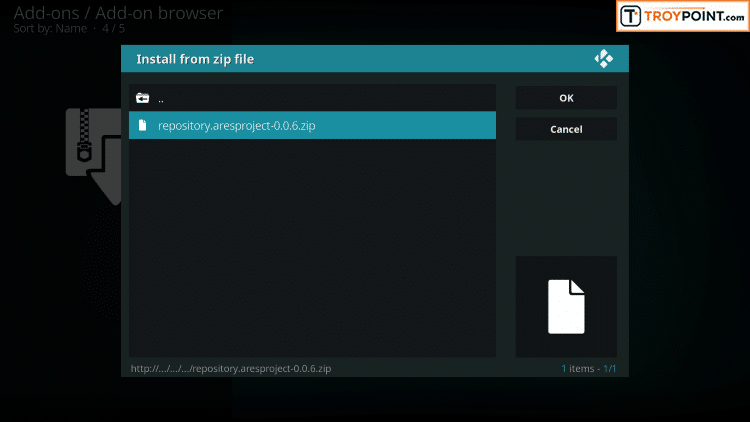Click the "Install from zip file" title
Image resolution: width=750 pixels, height=422 pixels.
pyautogui.click(x=195, y=59)
